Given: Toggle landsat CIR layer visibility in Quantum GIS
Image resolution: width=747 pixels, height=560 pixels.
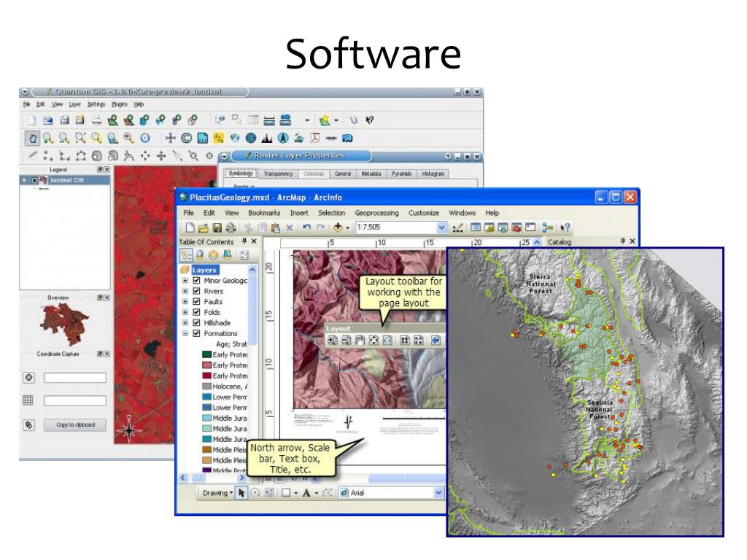Looking at the screenshot, I should pyautogui.click(x=35, y=181).
